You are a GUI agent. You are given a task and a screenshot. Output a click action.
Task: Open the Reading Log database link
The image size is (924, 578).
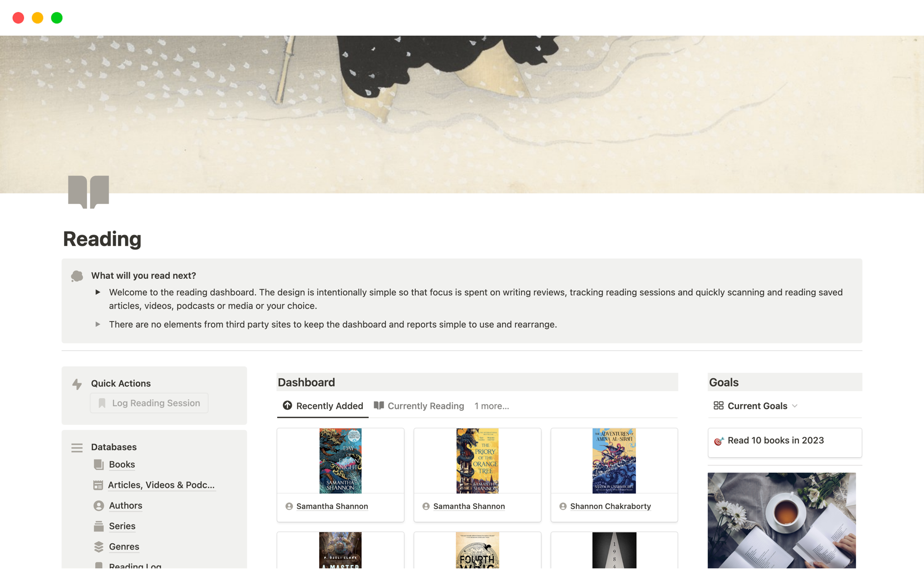[135, 565]
